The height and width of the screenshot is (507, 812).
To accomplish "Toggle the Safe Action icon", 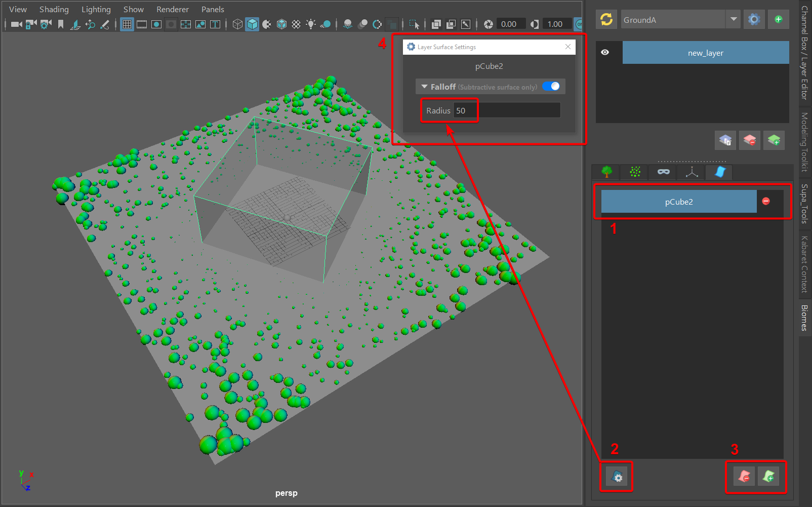I will pyautogui.click(x=200, y=24).
